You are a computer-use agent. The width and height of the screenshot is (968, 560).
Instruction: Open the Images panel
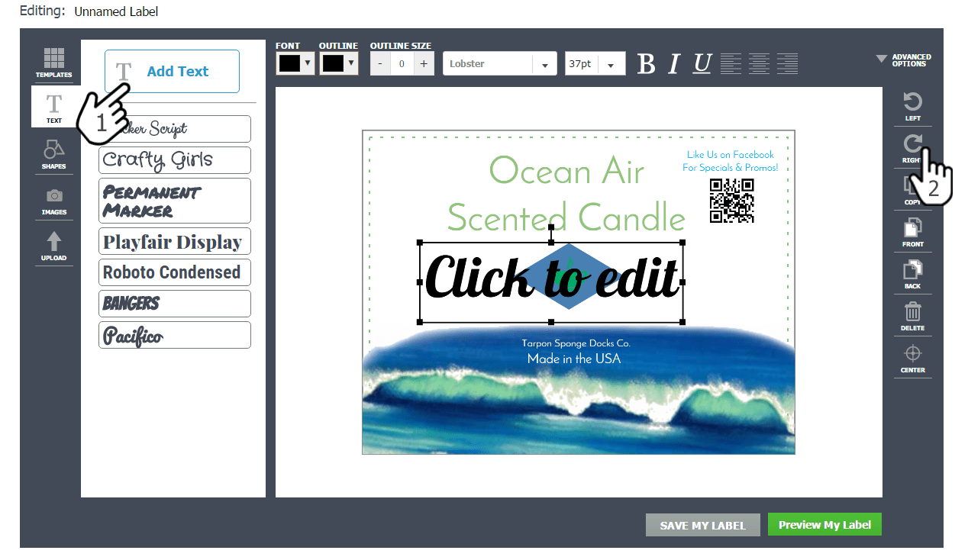pyautogui.click(x=53, y=201)
